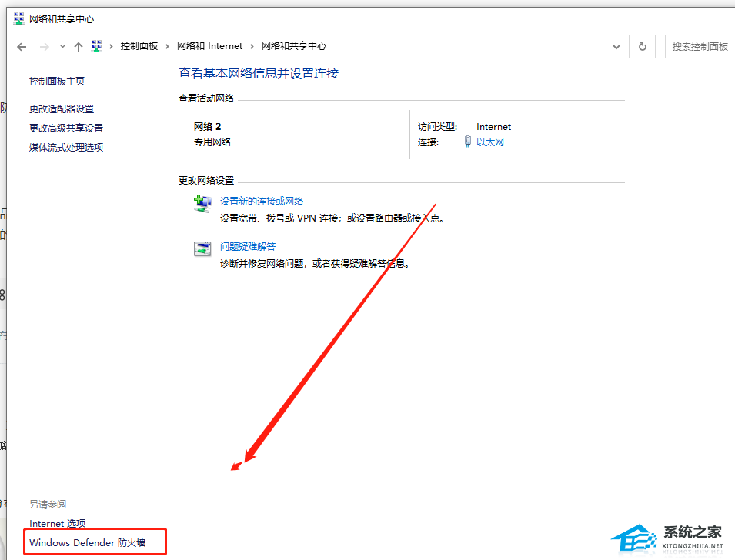
Task: Click the 查看基本网络信息并设置连接 heading
Action: pyautogui.click(x=259, y=74)
